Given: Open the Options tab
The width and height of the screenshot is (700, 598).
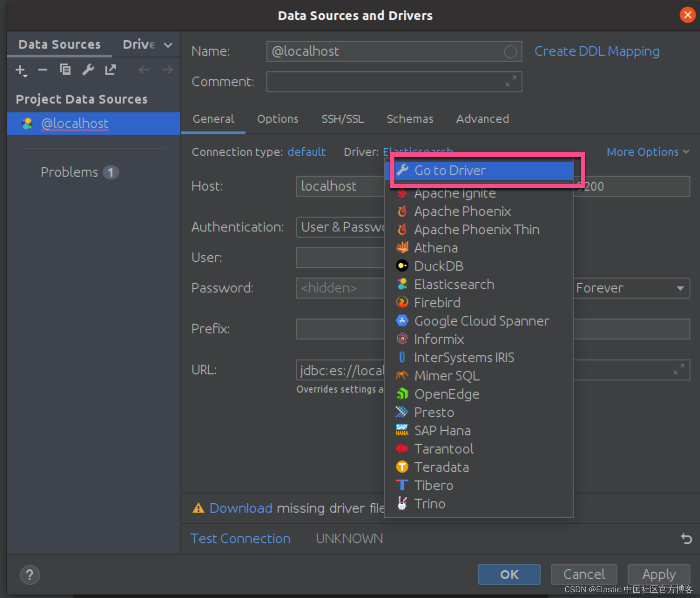Looking at the screenshot, I should point(278,119).
